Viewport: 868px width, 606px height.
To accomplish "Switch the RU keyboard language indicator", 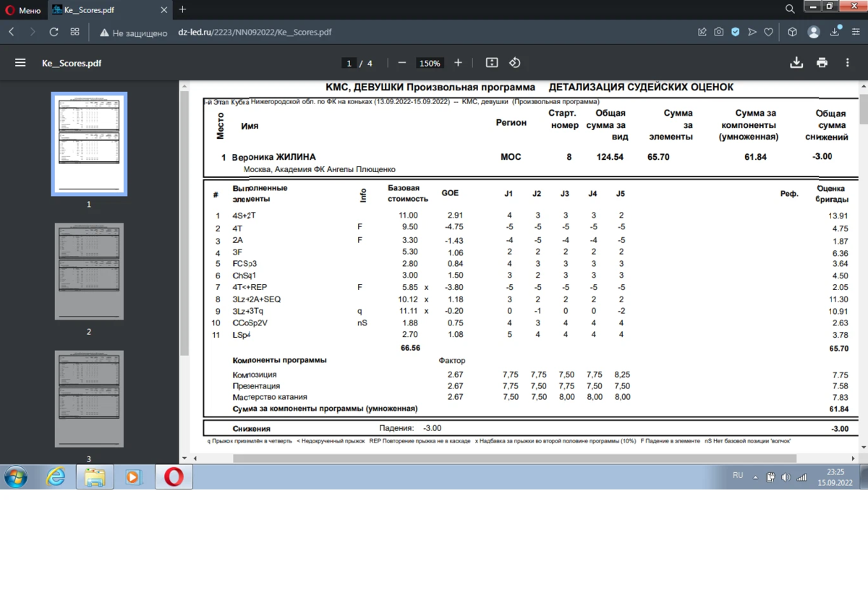I will tap(738, 476).
